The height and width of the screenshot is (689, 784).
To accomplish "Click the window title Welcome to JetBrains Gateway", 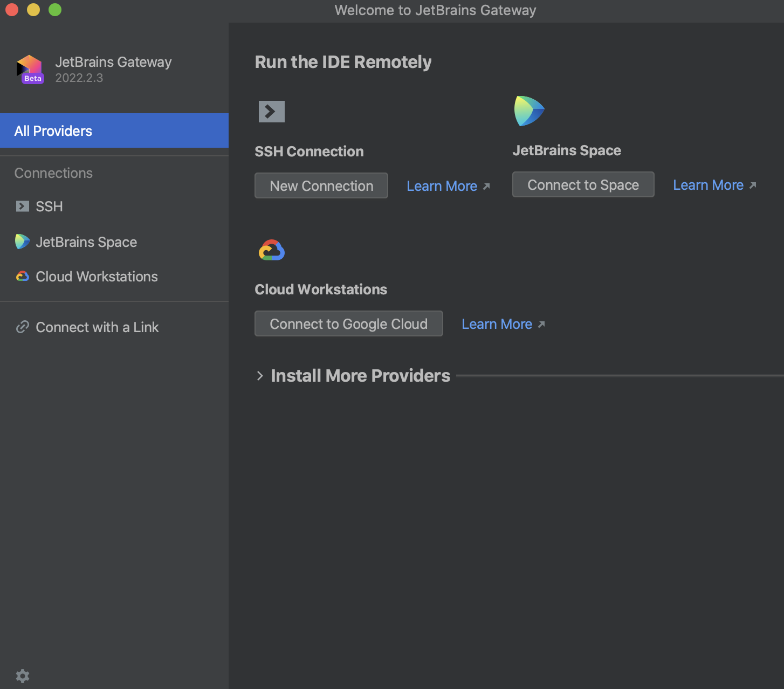I will 435,10.
